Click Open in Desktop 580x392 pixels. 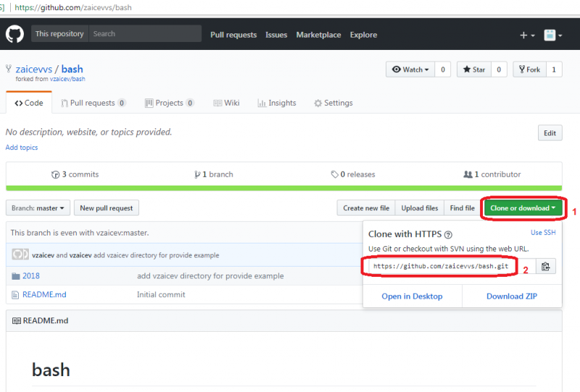(412, 296)
